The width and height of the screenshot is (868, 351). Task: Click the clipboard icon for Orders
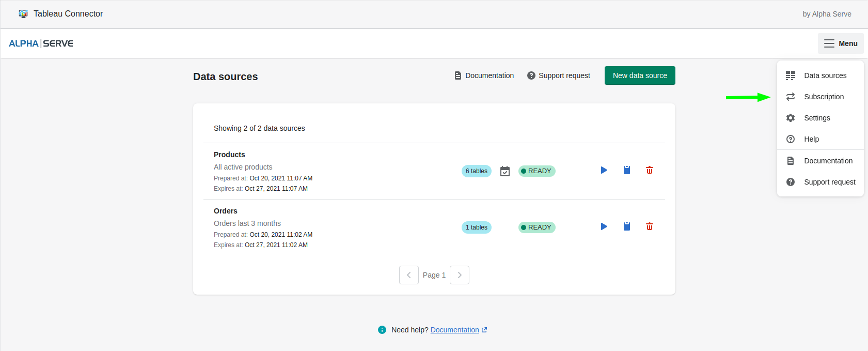click(626, 227)
